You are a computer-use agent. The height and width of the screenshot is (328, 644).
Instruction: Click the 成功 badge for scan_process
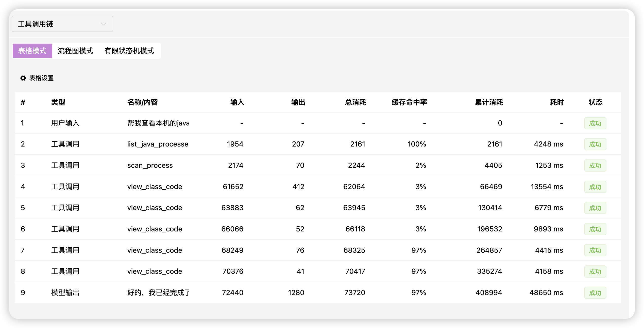pyautogui.click(x=595, y=166)
